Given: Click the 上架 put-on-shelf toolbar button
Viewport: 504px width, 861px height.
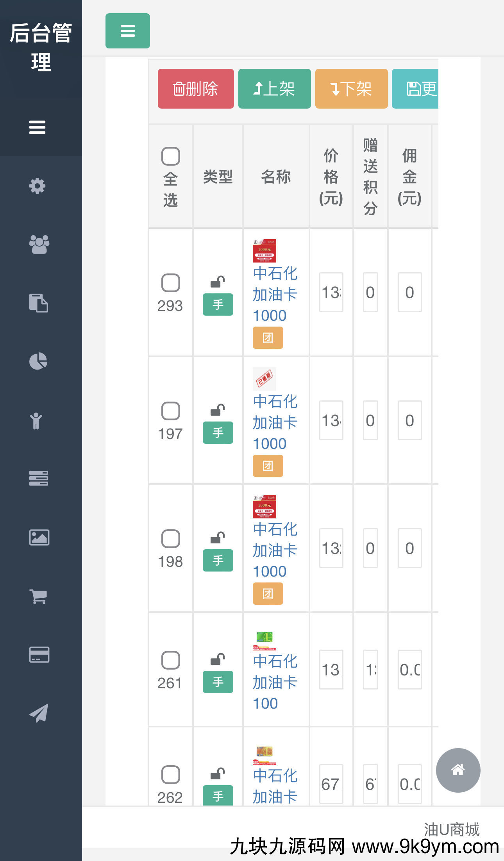Looking at the screenshot, I should pos(274,89).
